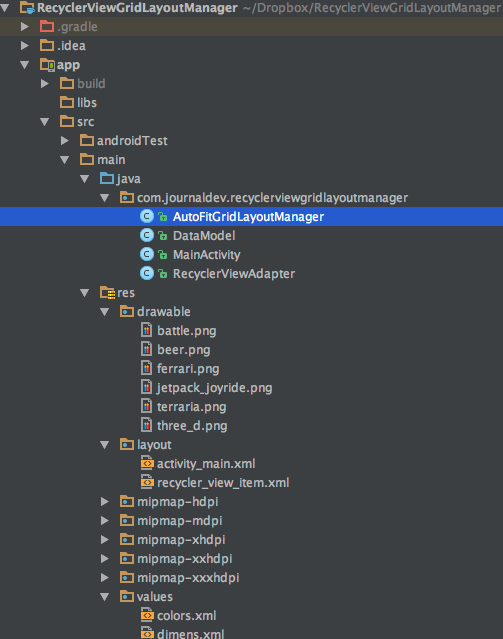The width and height of the screenshot is (503, 639).
Task: Click the red .gradle folder icon
Action: [47, 26]
